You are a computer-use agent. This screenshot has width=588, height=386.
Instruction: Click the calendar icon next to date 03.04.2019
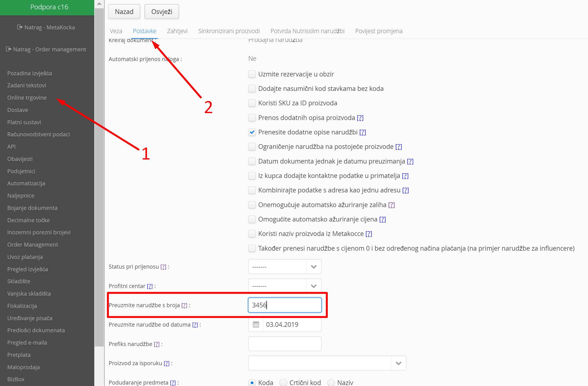(256, 324)
